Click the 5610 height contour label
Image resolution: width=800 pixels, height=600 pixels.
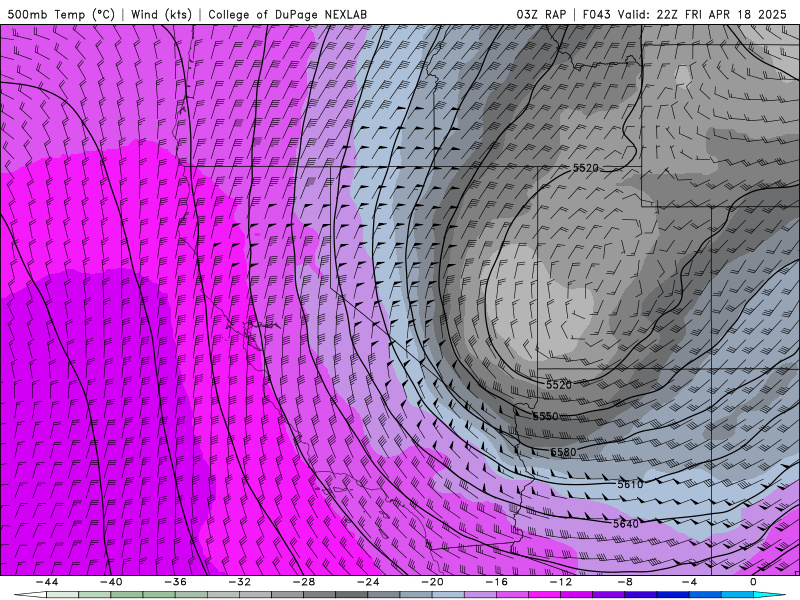click(x=630, y=484)
